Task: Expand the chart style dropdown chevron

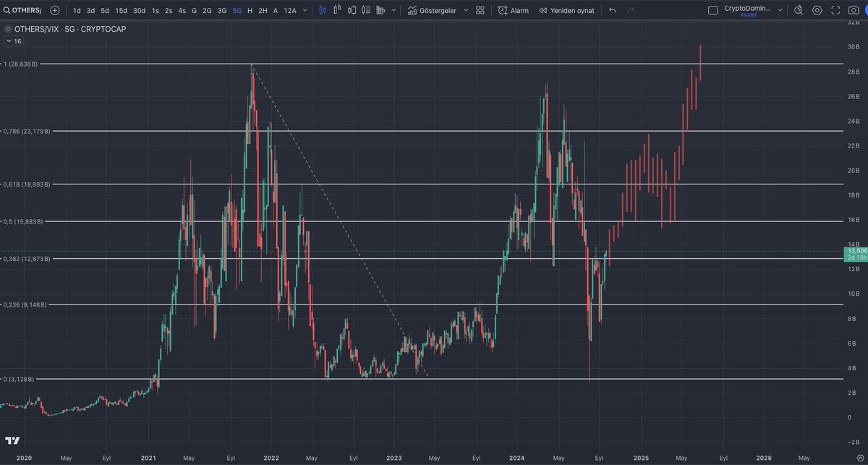Action: 393,10
